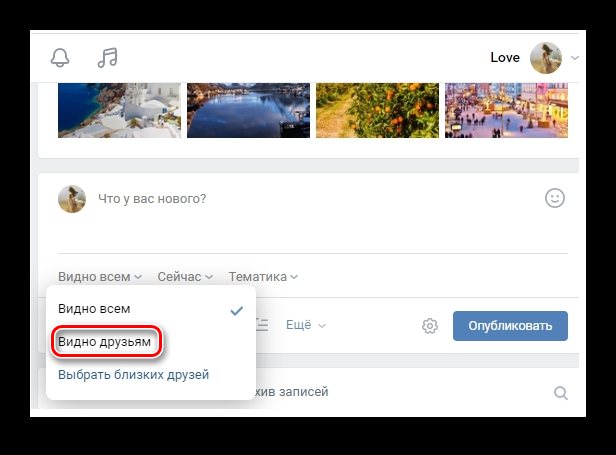Click the Love profile name
Screen dimensions: 616x455
(x=505, y=58)
